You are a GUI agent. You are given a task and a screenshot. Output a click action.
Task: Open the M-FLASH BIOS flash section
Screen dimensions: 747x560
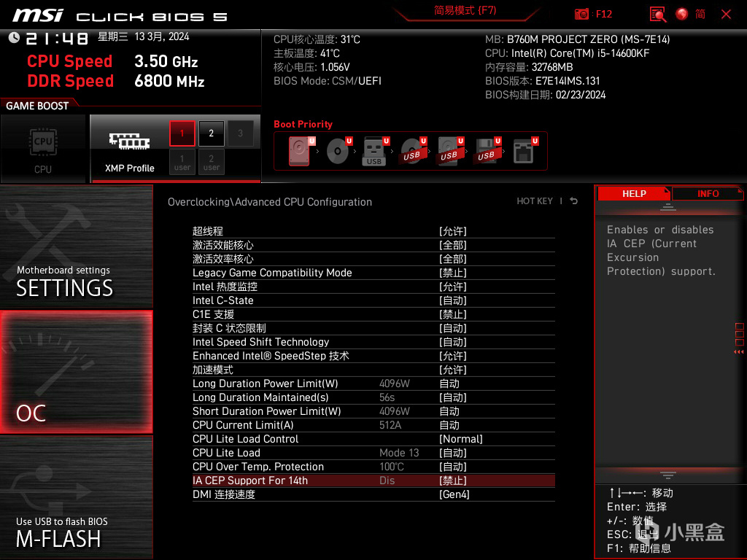click(76, 497)
